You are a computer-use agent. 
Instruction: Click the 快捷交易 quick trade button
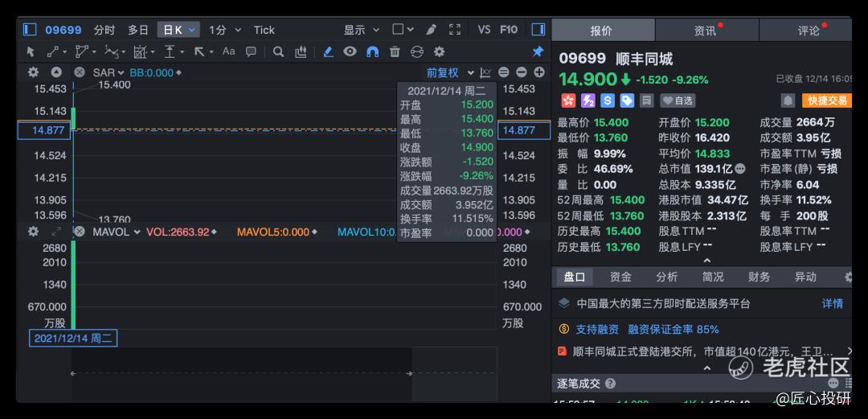click(x=827, y=101)
